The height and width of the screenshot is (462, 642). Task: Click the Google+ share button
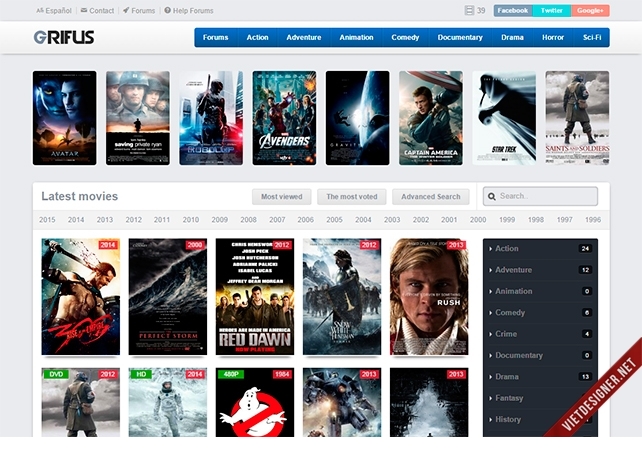[x=590, y=11]
